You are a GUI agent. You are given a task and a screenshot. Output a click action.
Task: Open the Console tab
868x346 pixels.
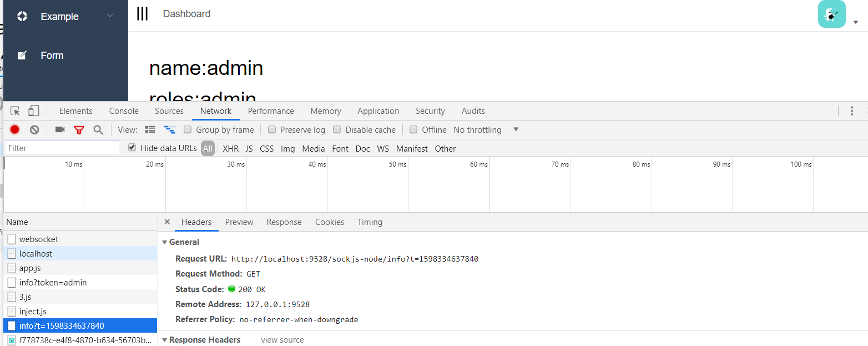click(124, 111)
